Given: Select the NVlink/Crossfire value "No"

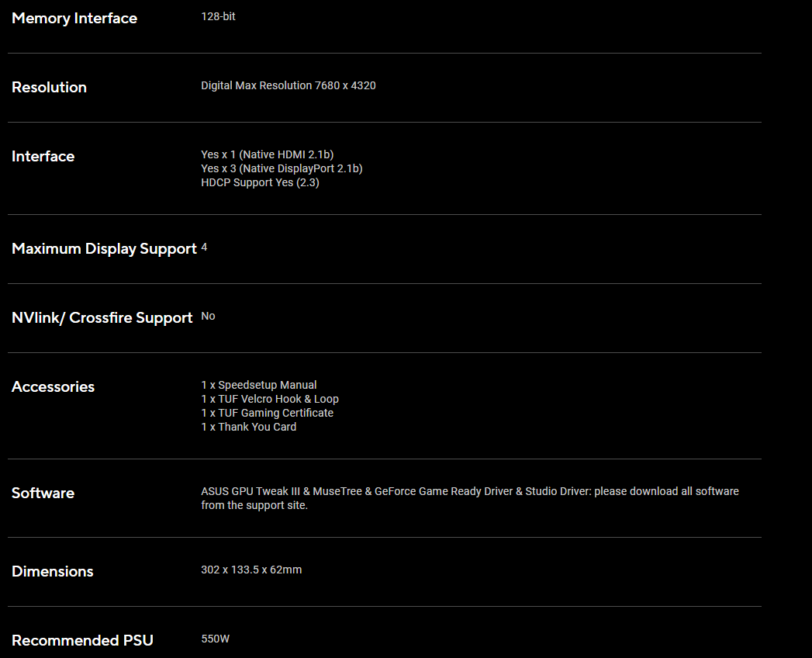Looking at the screenshot, I should 208,317.
